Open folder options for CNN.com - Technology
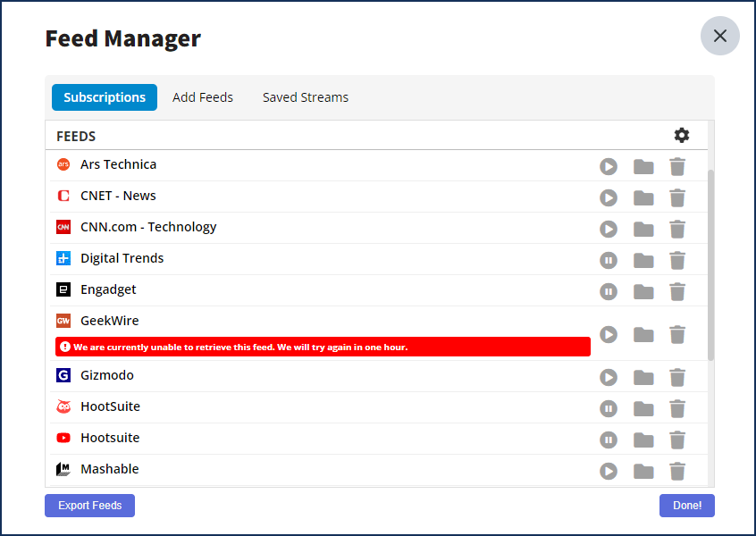Image resolution: width=756 pixels, height=536 pixels. pyautogui.click(x=643, y=229)
